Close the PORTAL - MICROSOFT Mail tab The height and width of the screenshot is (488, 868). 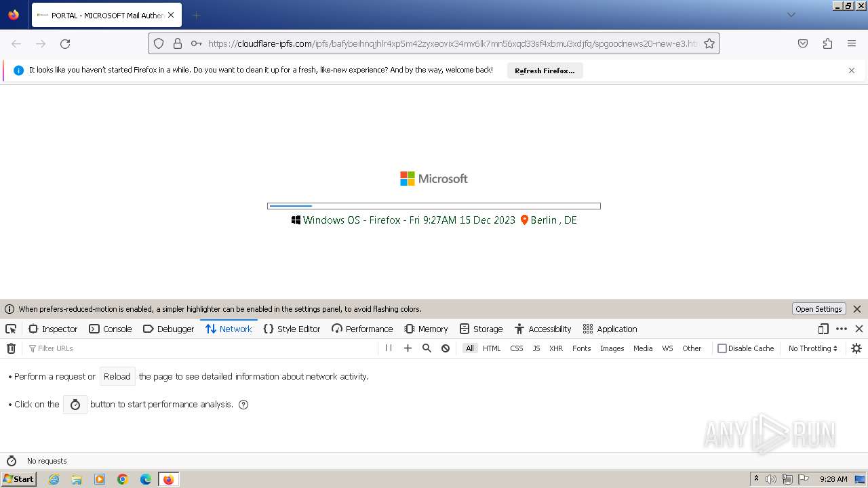[x=171, y=15]
